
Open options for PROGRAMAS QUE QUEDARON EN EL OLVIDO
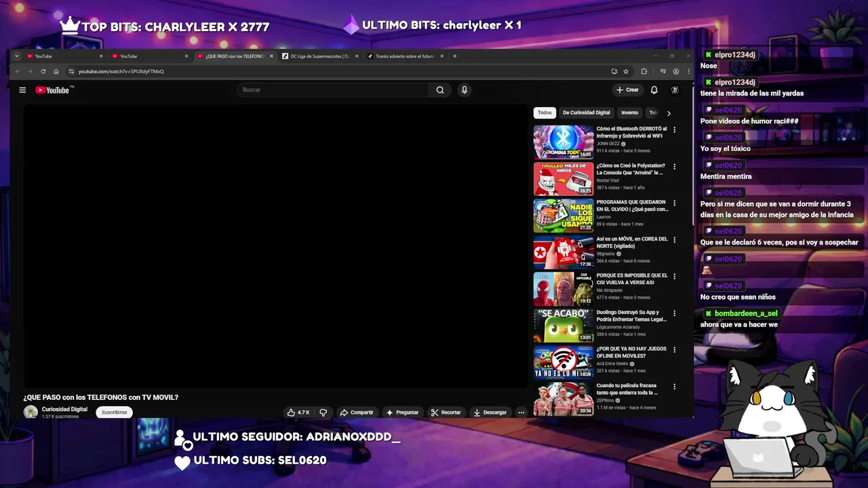(674, 203)
